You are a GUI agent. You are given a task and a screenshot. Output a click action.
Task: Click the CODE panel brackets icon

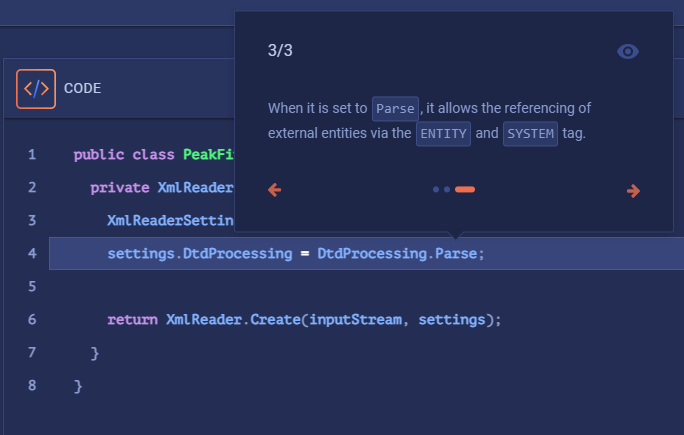coord(36,89)
